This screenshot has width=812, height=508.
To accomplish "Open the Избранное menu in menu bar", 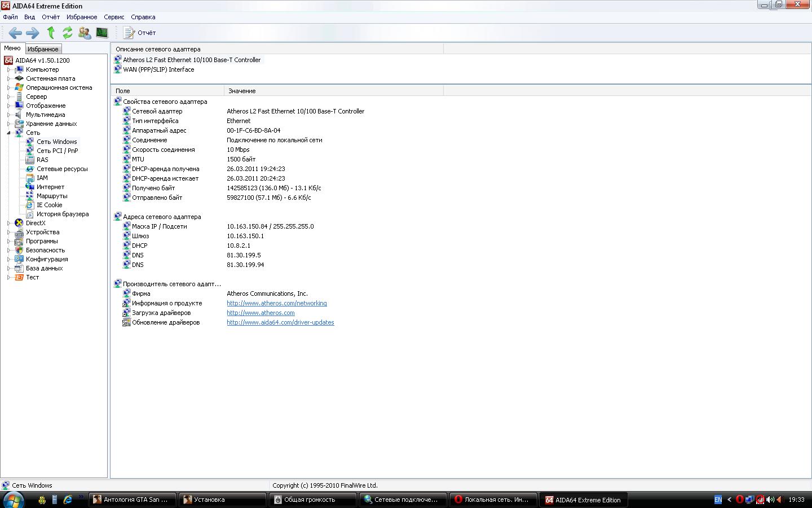I will pos(82,17).
